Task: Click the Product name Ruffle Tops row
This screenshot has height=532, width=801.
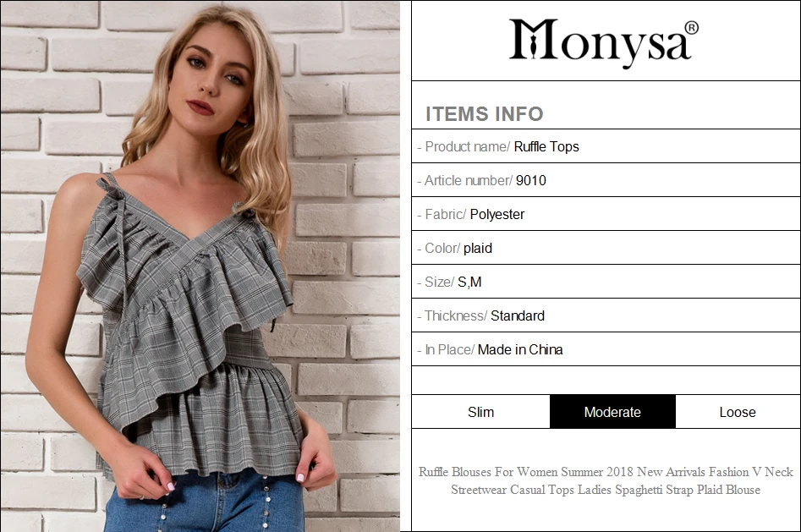Action: coord(606,146)
